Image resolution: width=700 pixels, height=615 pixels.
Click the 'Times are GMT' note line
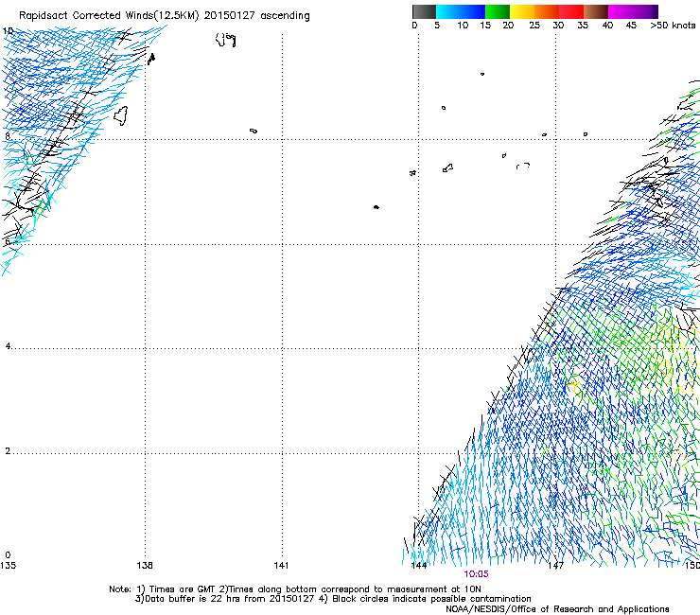pyautogui.click(x=295, y=589)
